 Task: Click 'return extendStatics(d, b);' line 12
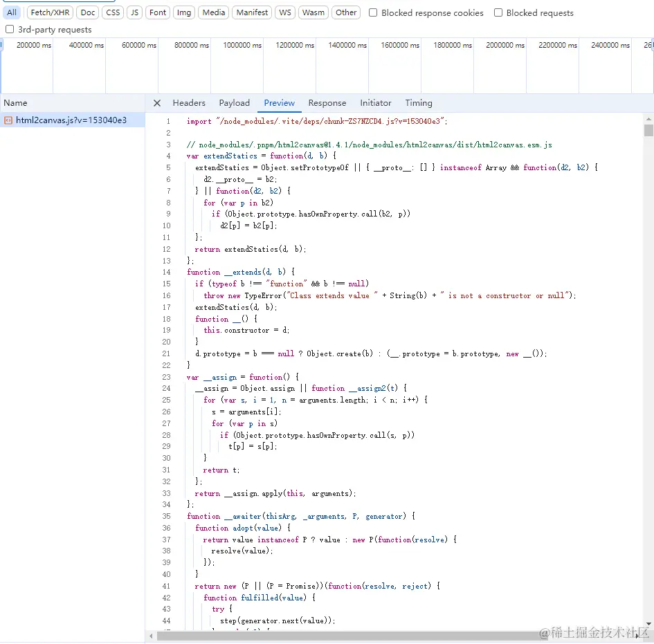251,249
